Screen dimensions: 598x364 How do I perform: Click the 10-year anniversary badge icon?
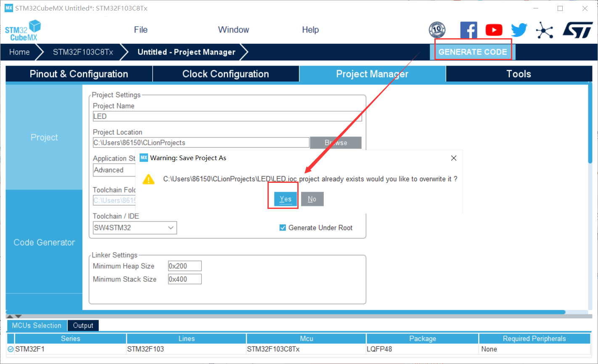[x=437, y=30]
